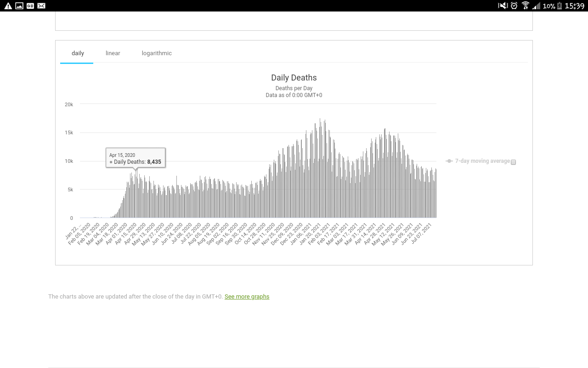Viewport: 588px width, 368px height.
Task: Click the Apr 15, 2020 tooltip box
Action: tap(136, 158)
